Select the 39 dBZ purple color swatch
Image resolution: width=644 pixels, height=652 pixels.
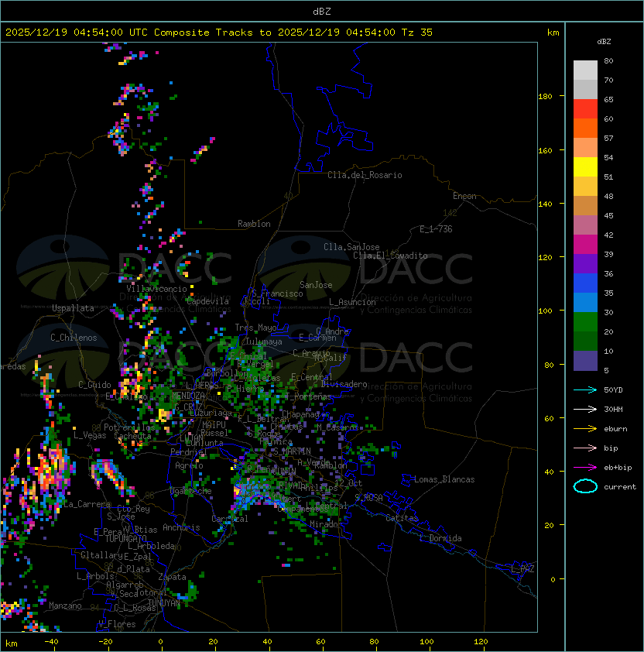tap(585, 263)
